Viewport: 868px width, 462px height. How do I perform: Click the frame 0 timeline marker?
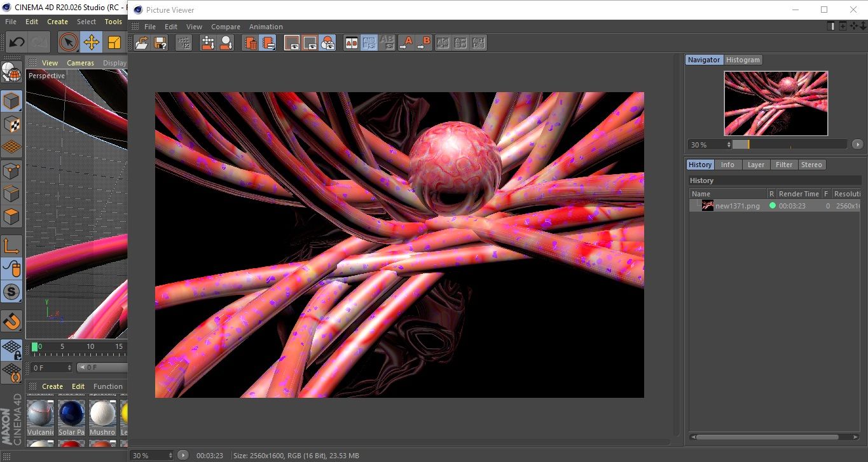[x=35, y=347]
